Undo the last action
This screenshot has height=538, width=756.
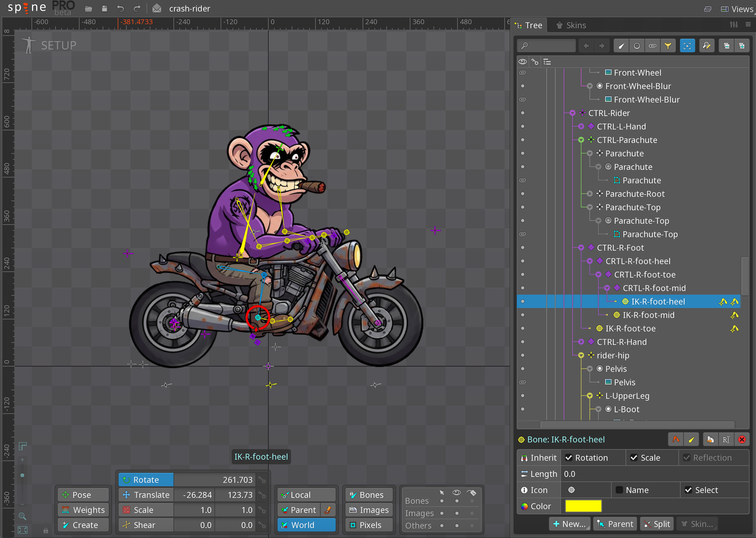[121, 8]
